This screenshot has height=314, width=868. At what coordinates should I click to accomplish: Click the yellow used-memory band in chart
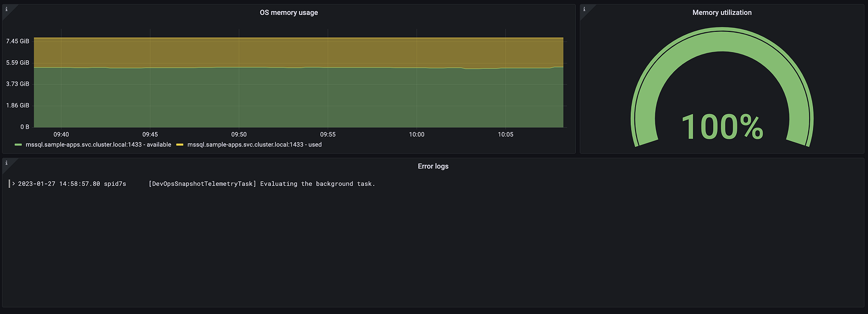tap(289, 52)
